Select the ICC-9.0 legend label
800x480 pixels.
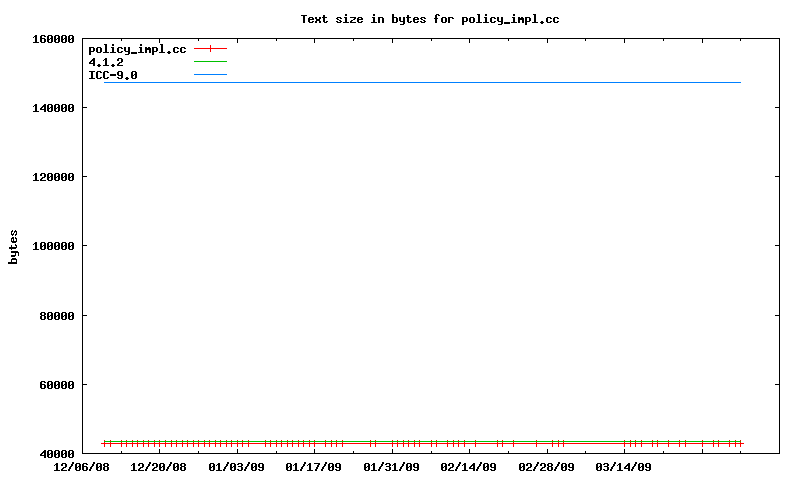(113, 75)
